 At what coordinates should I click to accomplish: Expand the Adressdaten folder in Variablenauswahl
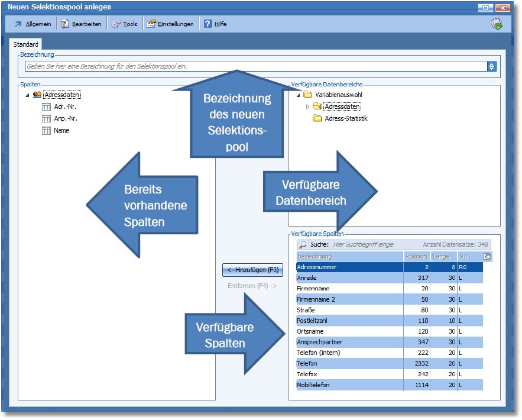pos(307,106)
